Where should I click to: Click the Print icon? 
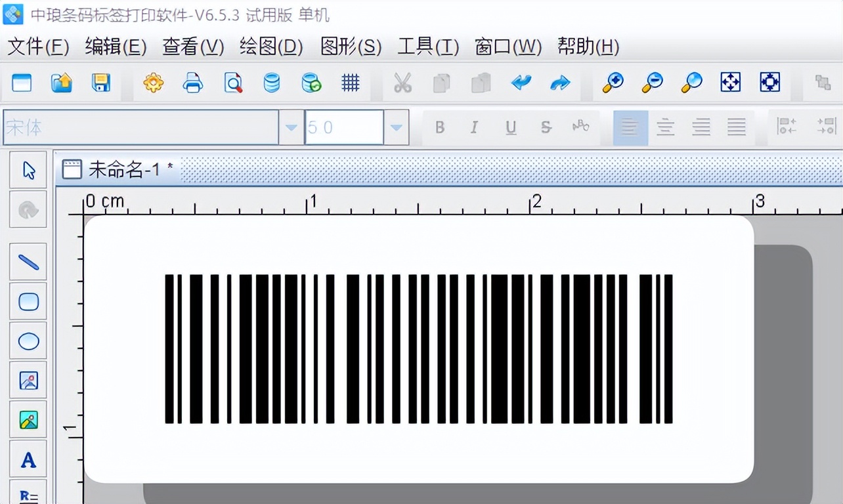click(x=193, y=83)
